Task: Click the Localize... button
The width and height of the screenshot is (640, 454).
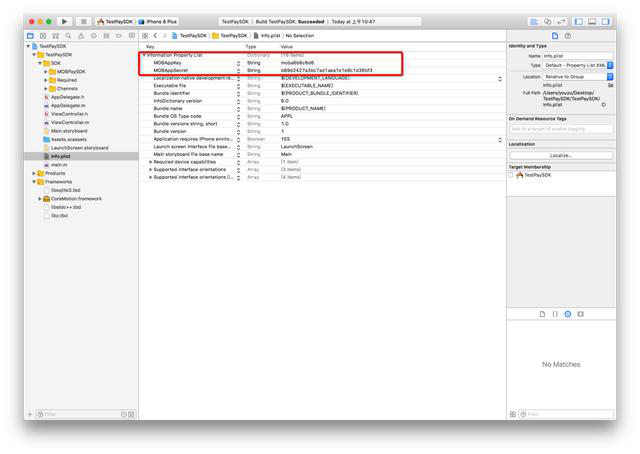Action: tap(561, 156)
